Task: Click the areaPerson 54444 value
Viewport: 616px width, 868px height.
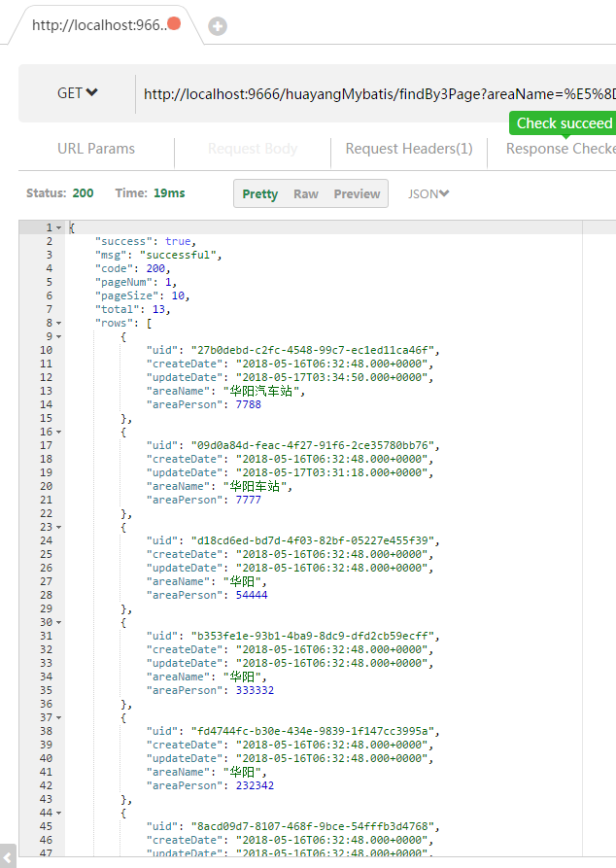Action: tap(252, 595)
